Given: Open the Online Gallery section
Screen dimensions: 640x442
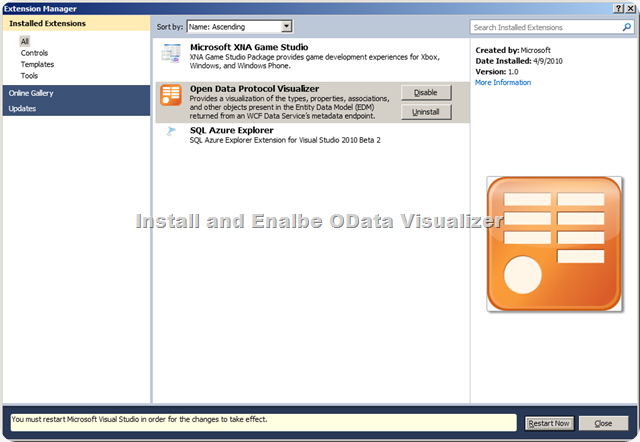Looking at the screenshot, I should [x=76, y=93].
